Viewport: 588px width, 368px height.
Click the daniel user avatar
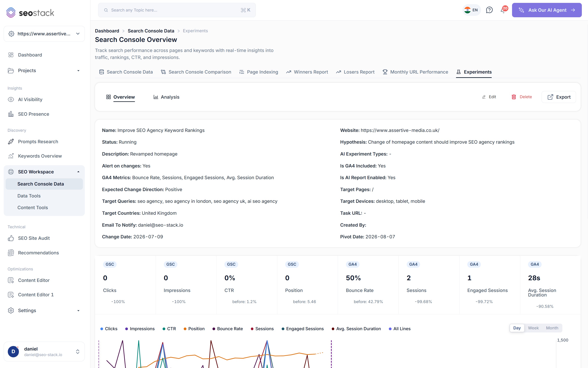(x=13, y=352)
